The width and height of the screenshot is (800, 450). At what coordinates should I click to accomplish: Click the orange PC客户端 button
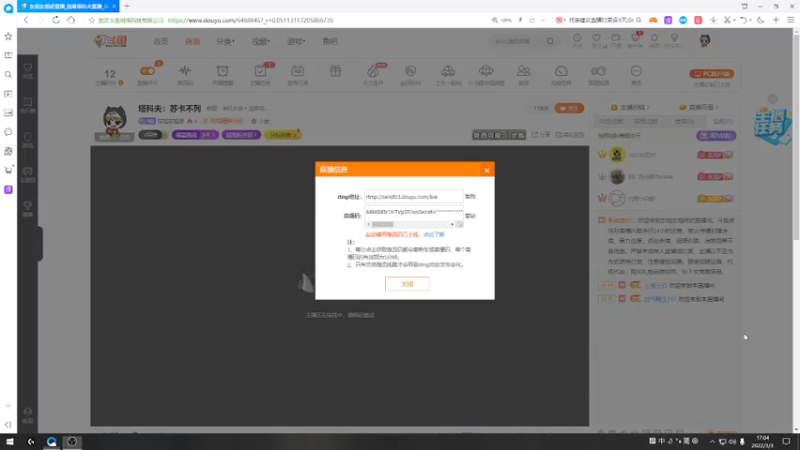click(712, 74)
